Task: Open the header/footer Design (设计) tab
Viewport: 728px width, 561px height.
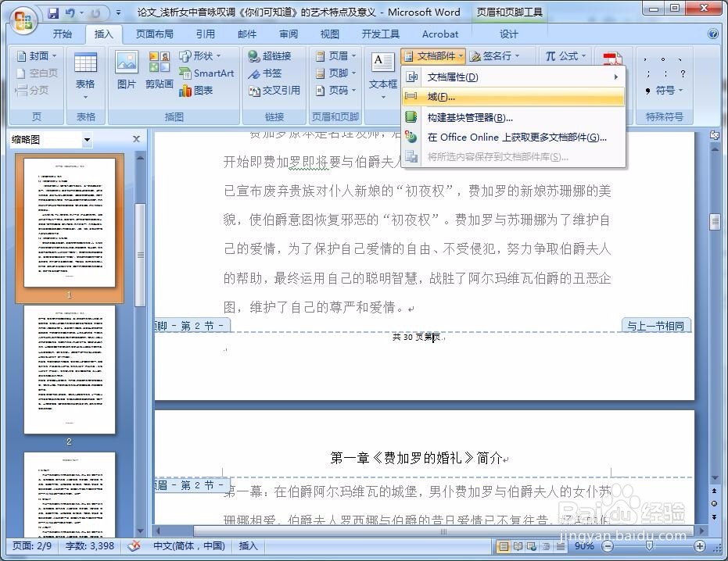Action: 509,34
